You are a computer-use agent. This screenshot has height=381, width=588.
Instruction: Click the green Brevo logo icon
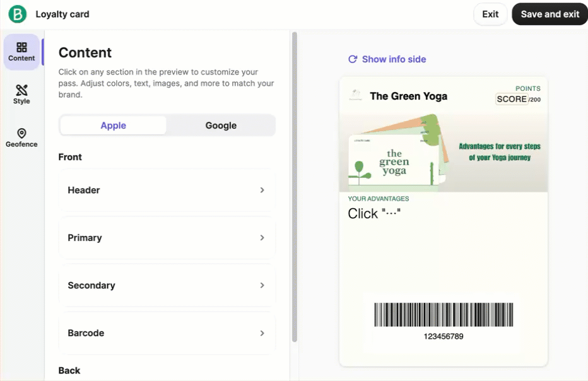click(17, 15)
